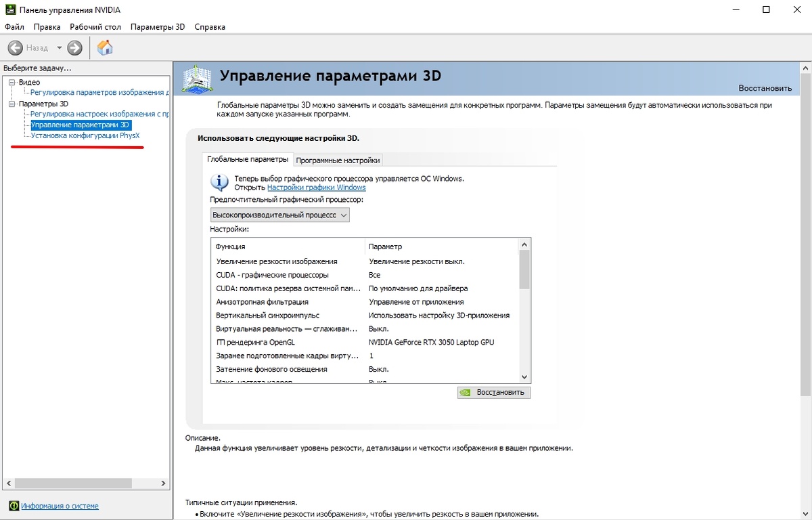The image size is (812, 520).
Task: Click the system information icon at bottom left
Action: coord(13,506)
